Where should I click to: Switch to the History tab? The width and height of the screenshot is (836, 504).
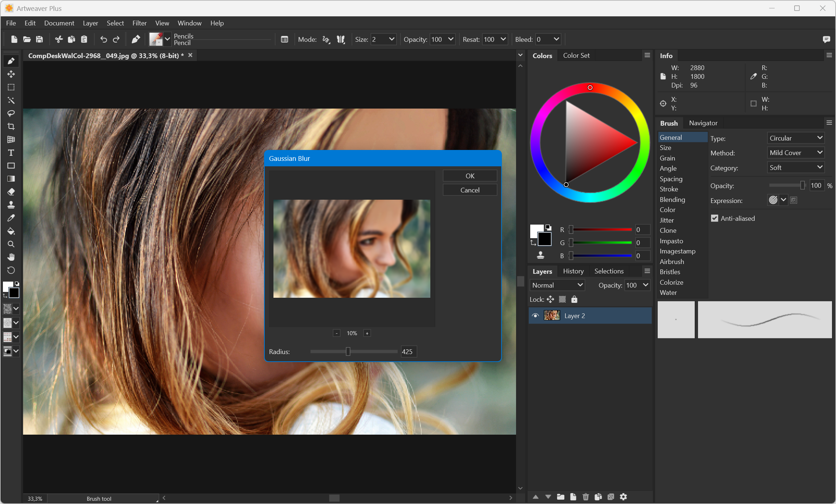click(573, 271)
